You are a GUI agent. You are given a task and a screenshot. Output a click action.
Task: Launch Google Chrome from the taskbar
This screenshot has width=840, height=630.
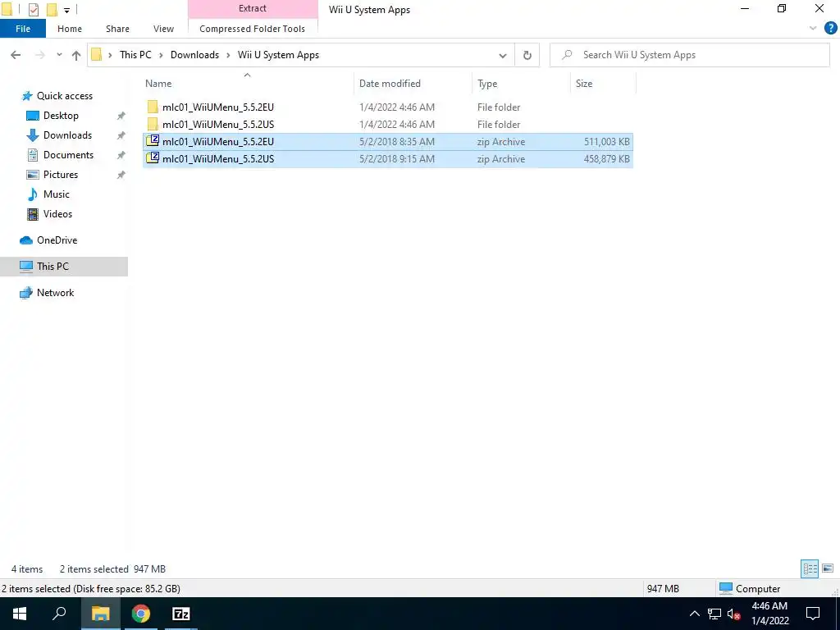141,614
